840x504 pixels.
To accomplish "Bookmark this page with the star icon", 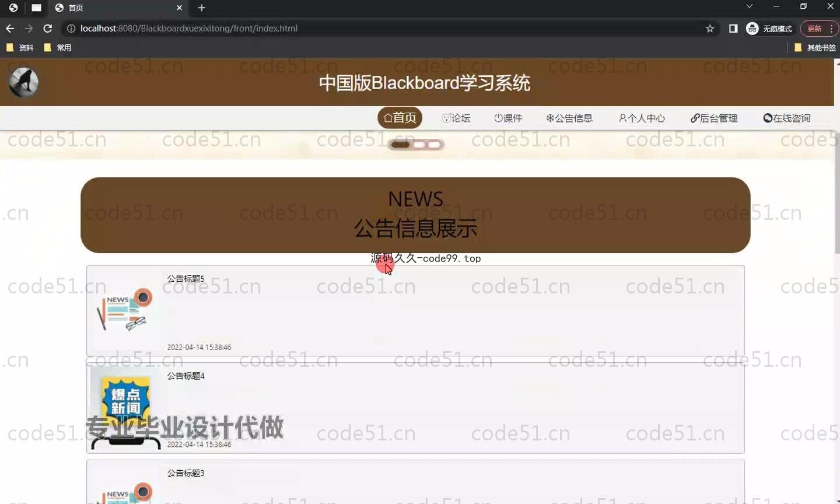I will [x=710, y=28].
